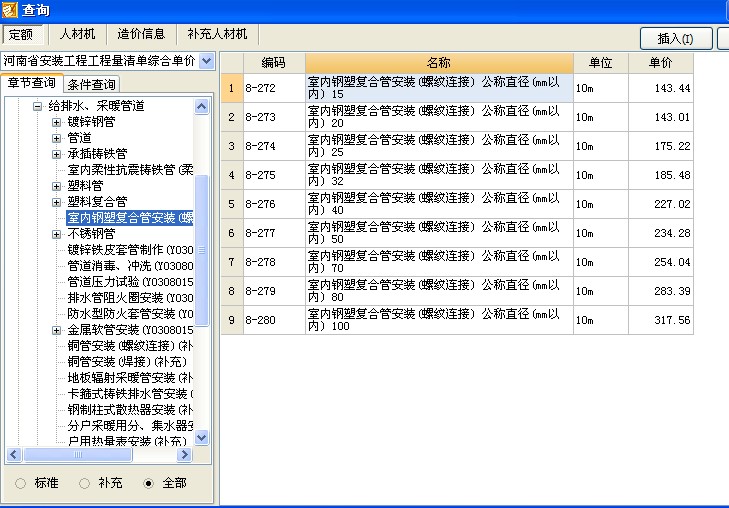Click code cell 8-276
729x508 pixels.
274,204
